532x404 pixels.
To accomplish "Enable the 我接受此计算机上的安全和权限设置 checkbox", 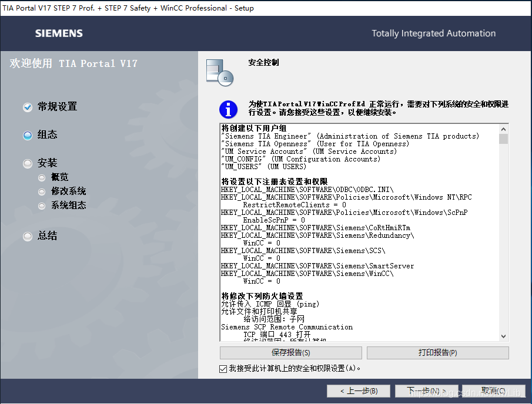I will 222,370.
